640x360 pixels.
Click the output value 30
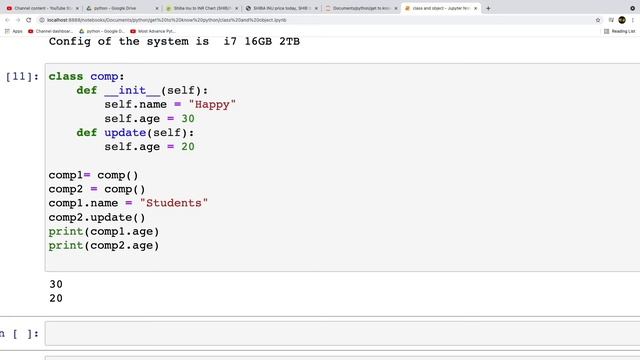(x=56, y=284)
